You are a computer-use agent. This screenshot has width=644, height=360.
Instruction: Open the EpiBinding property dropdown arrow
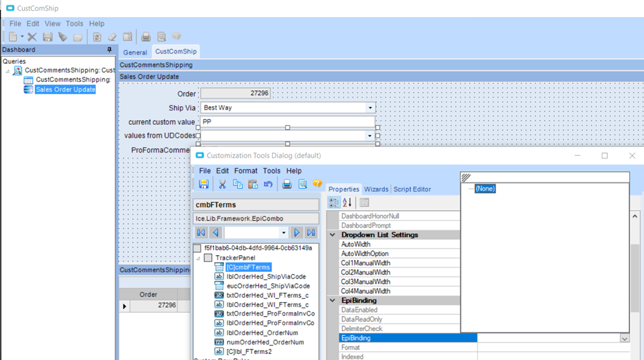(x=625, y=339)
